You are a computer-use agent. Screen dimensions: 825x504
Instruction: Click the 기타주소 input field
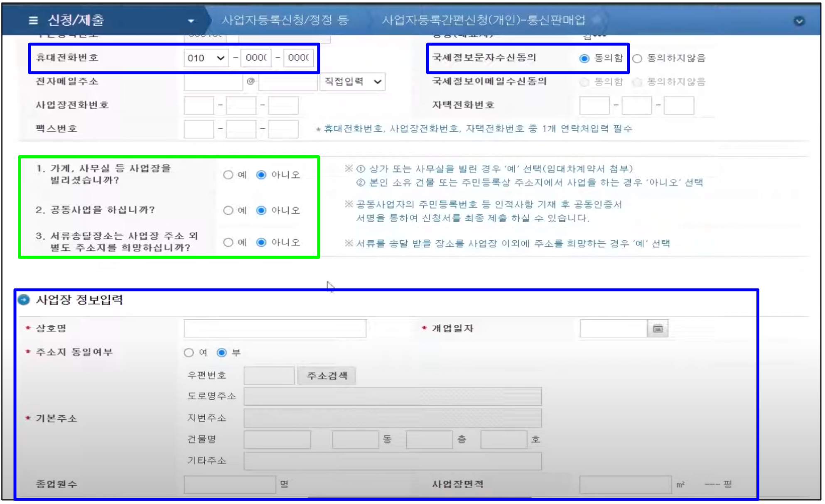[392, 461]
